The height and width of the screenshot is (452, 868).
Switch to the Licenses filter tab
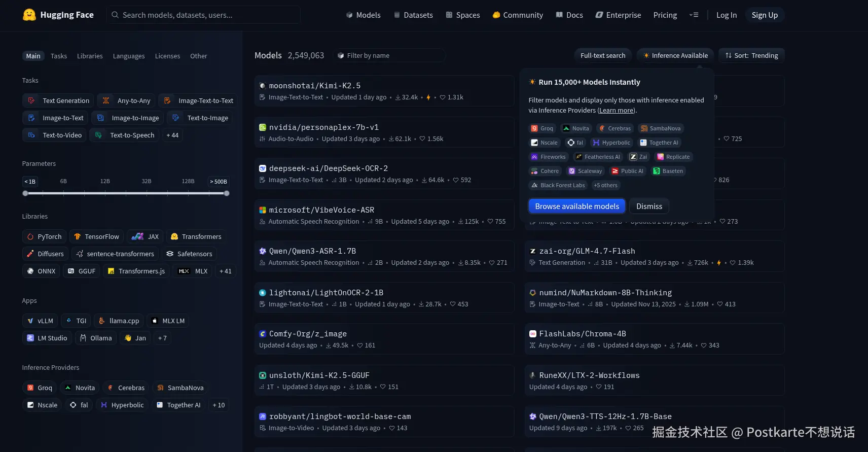[x=167, y=56]
